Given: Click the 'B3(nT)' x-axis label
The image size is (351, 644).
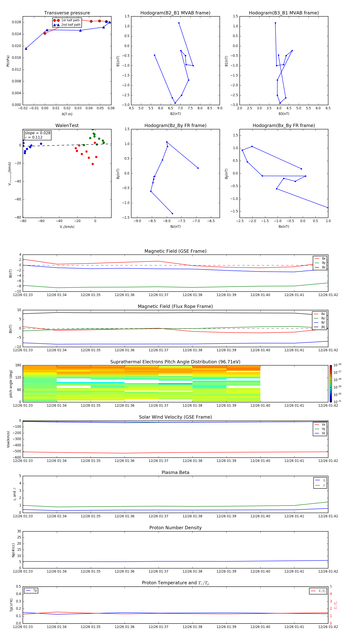Looking at the screenshot, I should click(284, 114).
